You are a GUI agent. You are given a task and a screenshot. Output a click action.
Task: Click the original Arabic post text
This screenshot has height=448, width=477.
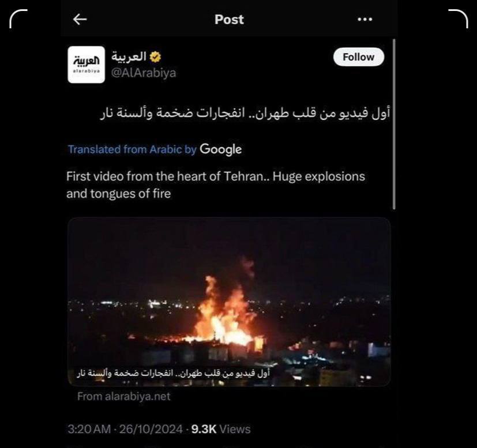[x=245, y=113]
